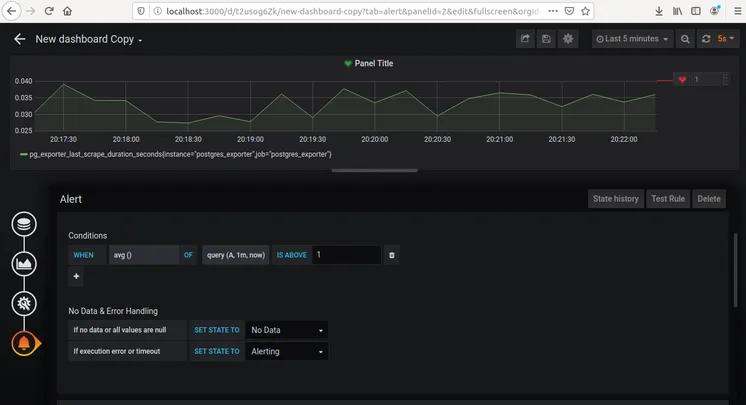
Task: Bookmark the page with the star icon
Action: pyautogui.click(x=585, y=11)
